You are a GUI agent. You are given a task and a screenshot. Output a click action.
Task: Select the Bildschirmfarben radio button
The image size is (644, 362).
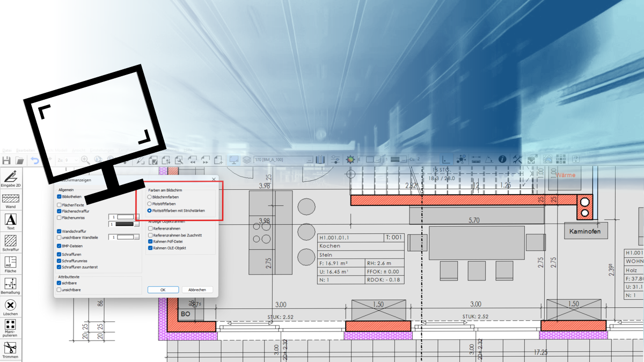[150, 197]
